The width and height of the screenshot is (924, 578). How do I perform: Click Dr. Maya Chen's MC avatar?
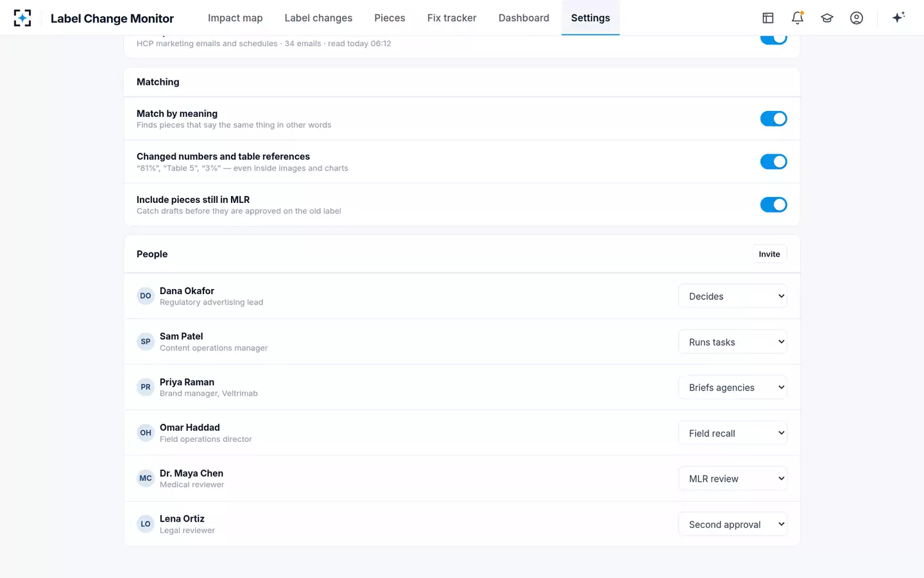[x=146, y=478]
